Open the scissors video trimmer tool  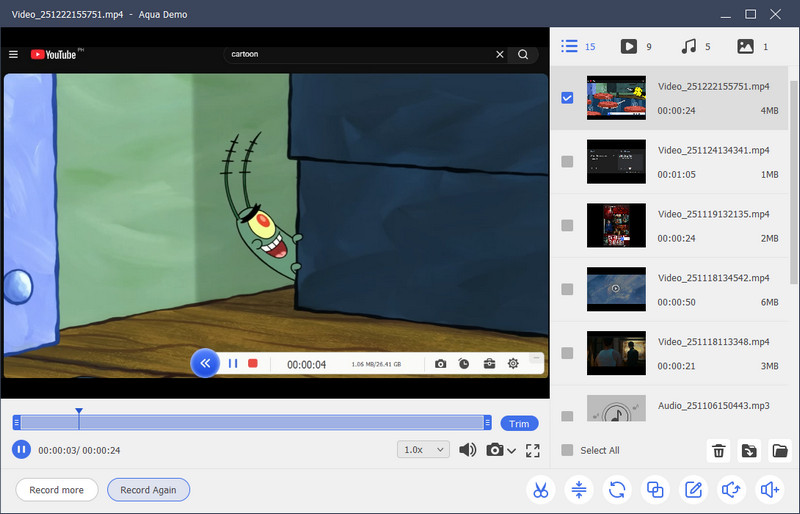[540, 490]
